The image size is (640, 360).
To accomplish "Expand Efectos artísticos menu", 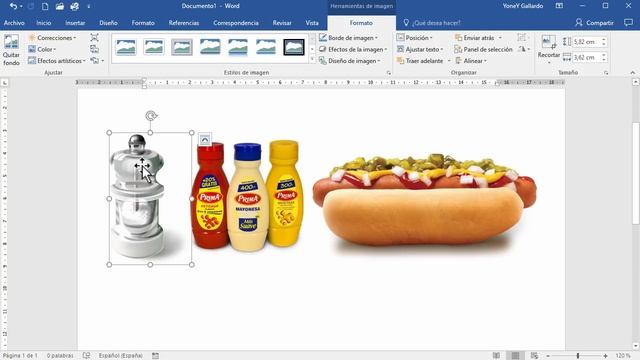I will pos(57,60).
